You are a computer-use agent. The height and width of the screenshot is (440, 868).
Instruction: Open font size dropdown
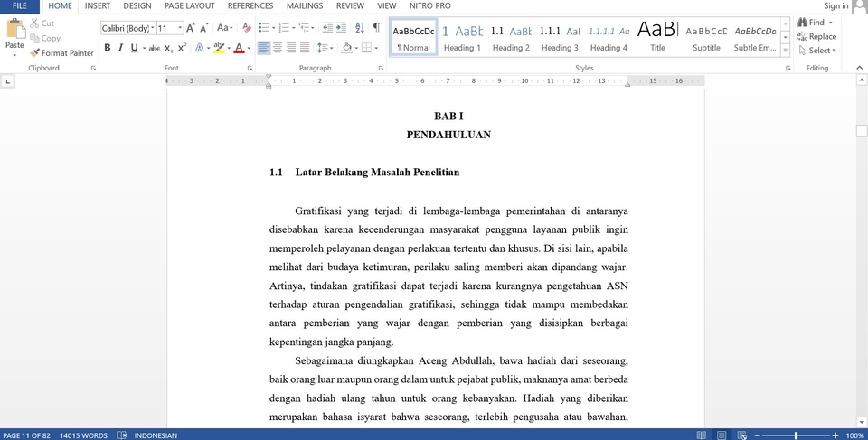pyautogui.click(x=180, y=28)
